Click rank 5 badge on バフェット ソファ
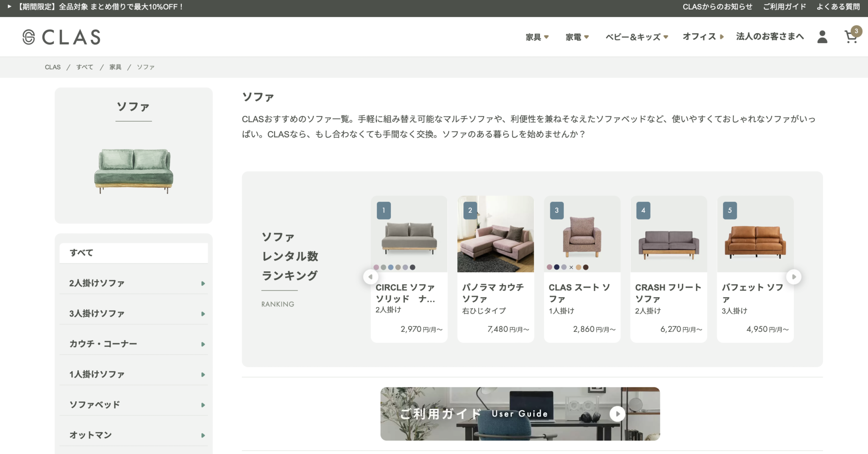Screen dimensions: 868x454 (x=730, y=210)
